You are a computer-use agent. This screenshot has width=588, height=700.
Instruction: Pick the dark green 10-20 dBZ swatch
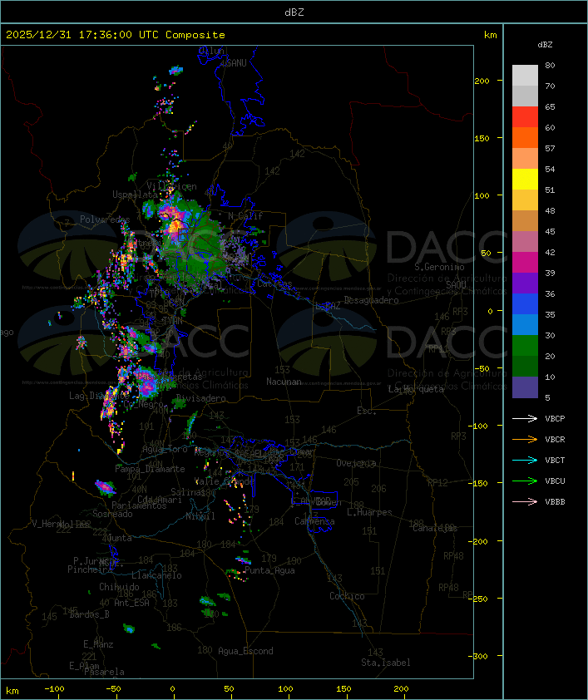pos(525,366)
